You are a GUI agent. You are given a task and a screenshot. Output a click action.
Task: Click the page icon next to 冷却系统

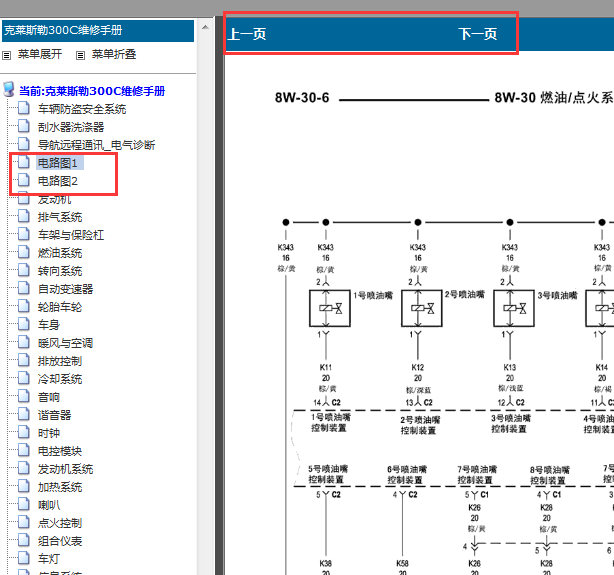coord(24,378)
